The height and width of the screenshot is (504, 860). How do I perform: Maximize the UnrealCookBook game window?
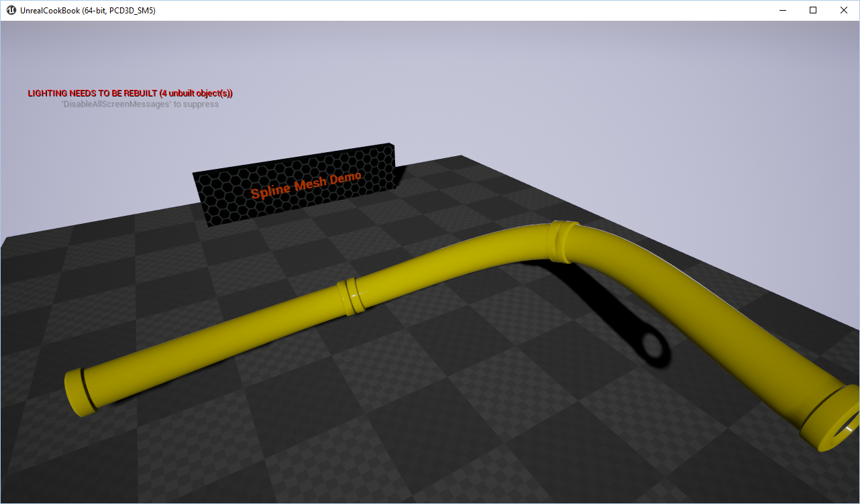pyautogui.click(x=812, y=10)
